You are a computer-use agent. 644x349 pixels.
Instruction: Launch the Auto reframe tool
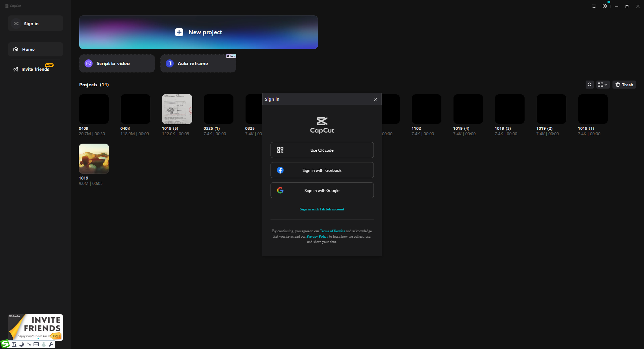click(198, 63)
